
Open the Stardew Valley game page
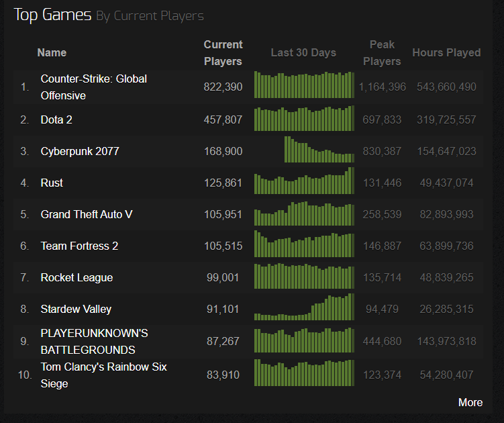click(76, 309)
